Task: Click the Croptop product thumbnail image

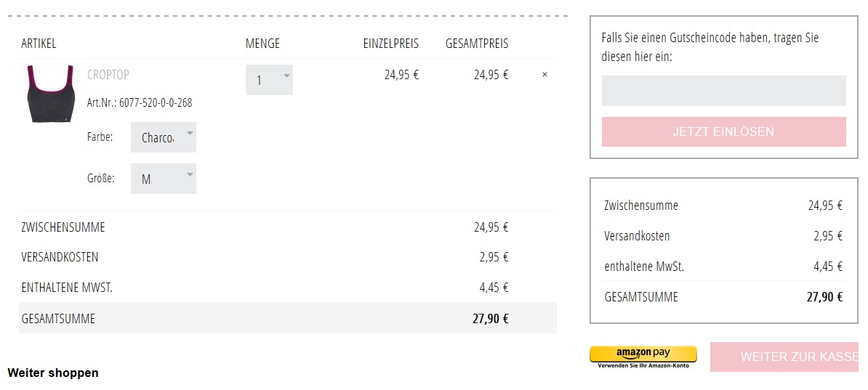Action: click(x=50, y=94)
